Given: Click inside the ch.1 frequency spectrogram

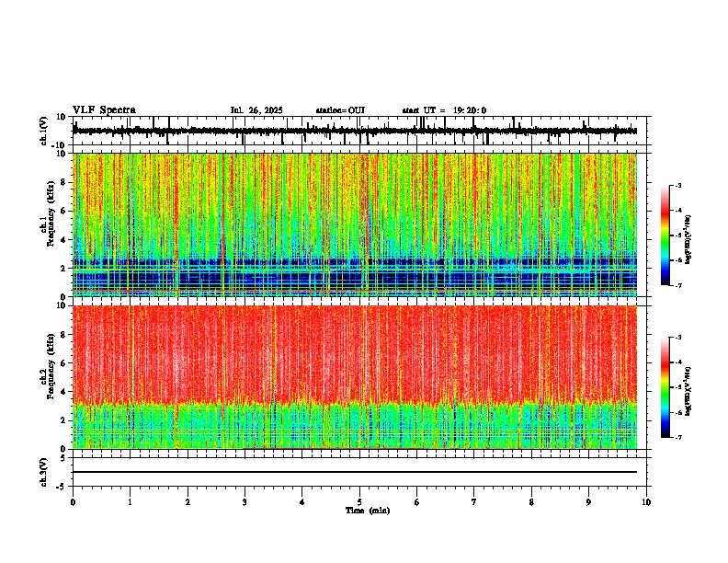Looking at the screenshot, I should click(x=355, y=224).
